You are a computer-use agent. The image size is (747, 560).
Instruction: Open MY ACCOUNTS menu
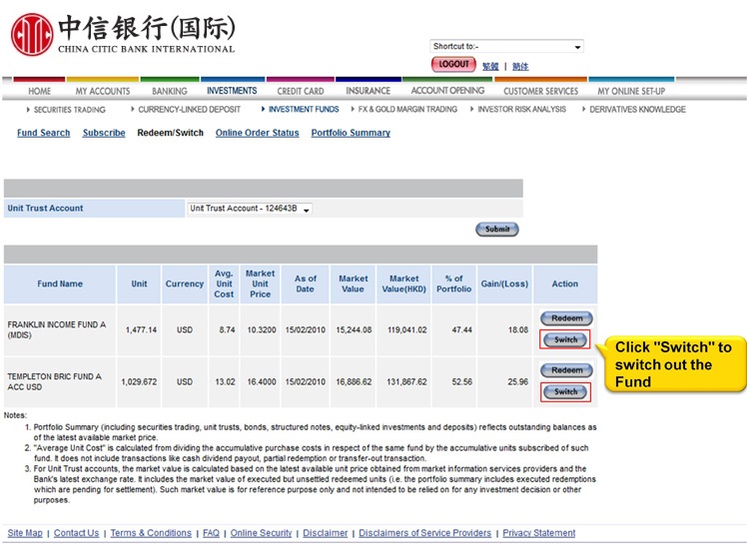(x=103, y=91)
